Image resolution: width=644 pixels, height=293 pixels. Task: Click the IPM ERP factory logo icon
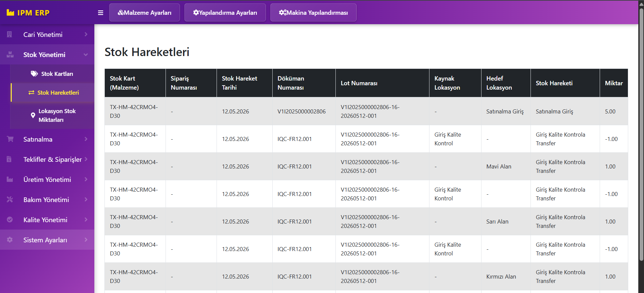point(10,13)
